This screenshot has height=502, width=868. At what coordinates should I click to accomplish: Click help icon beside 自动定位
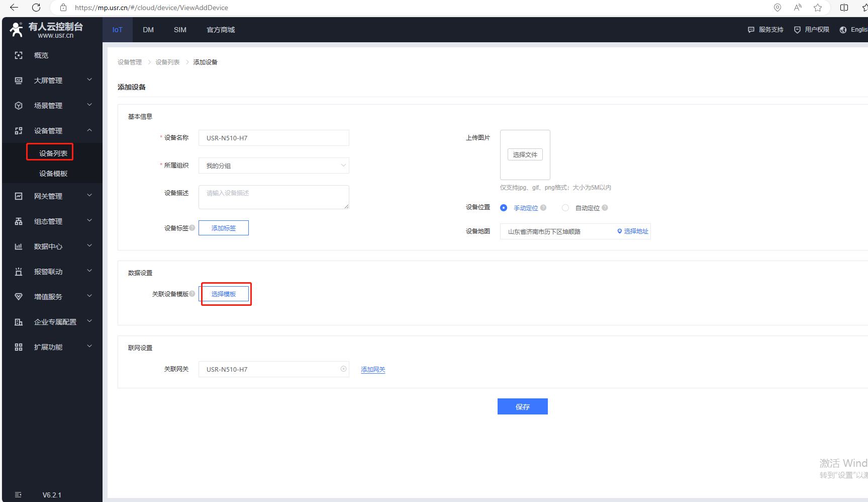[x=605, y=208]
